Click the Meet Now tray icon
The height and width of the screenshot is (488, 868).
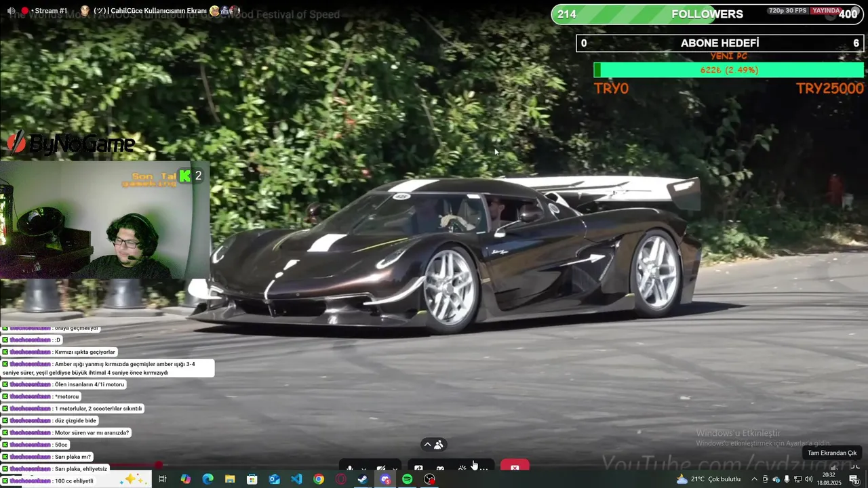click(x=766, y=479)
